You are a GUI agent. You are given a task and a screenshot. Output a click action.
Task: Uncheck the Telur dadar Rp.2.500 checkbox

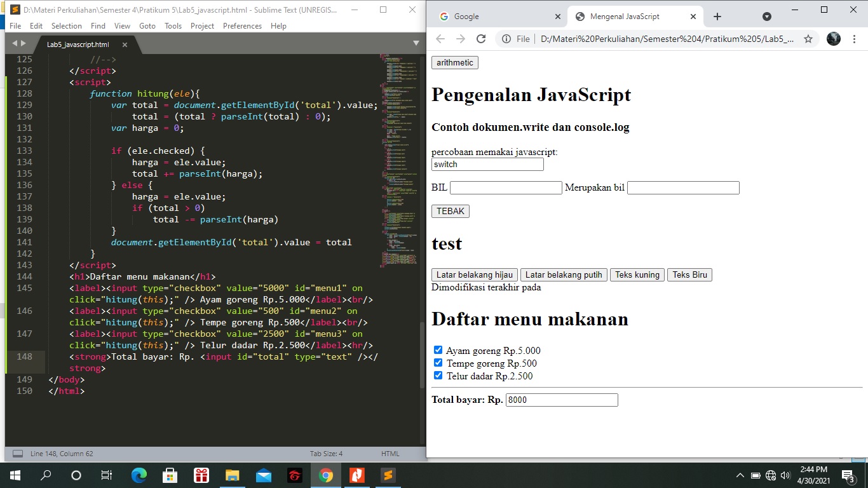[438, 375]
